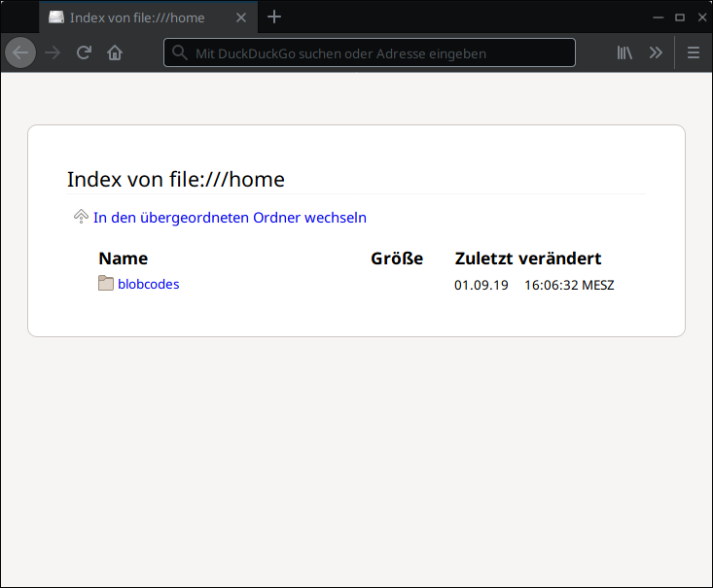Screen dimensions: 713x588
Task: Open a new tab with plus
Action: 274,17
